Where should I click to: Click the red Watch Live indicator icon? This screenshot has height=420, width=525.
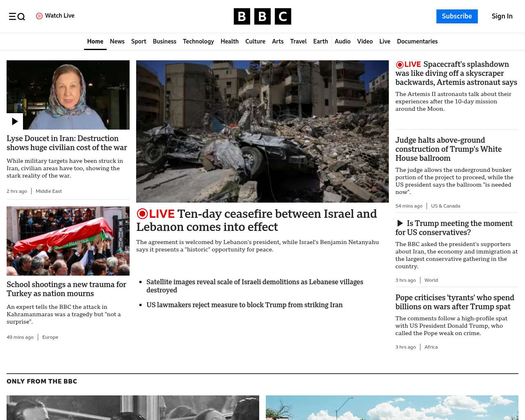[39, 16]
